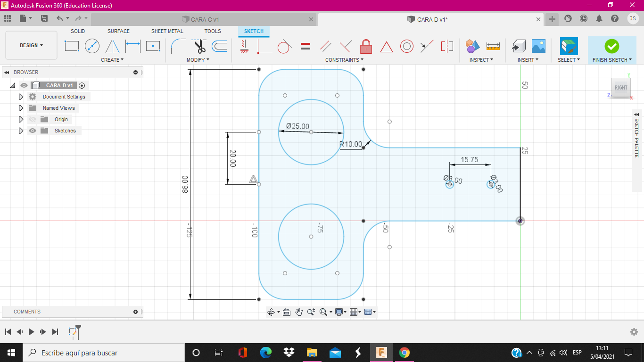This screenshot has height=362, width=644.
Task: Show the hidden Origin folder
Action: 33,119
